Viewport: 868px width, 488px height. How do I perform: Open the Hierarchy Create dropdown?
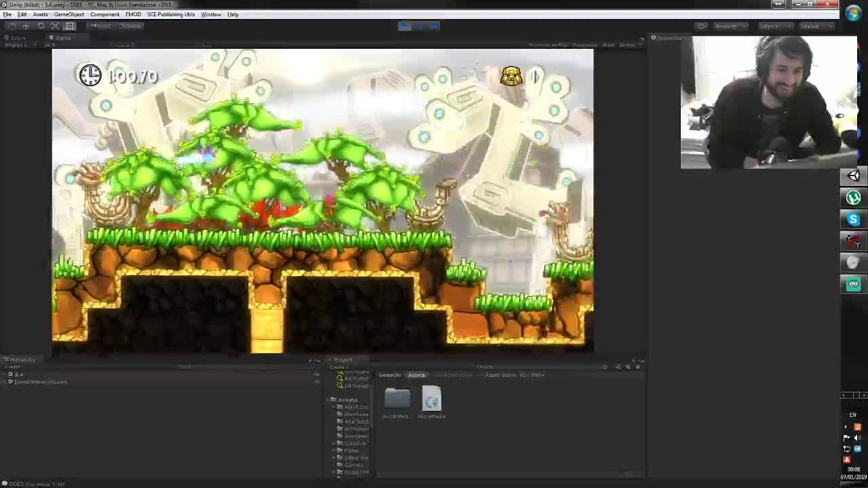coord(14,367)
